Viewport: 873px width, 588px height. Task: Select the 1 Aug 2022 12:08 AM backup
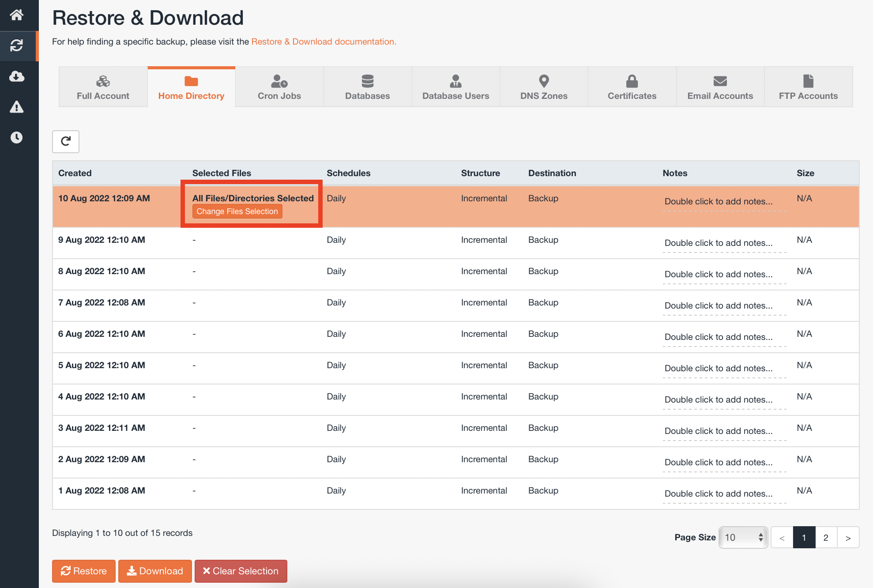click(x=456, y=494)
